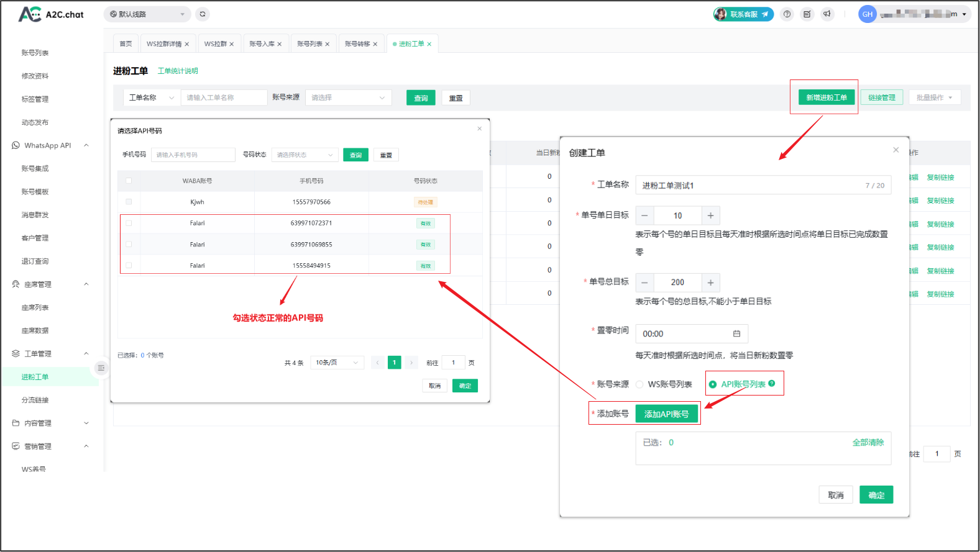Screen dimensions: 980x552
Task: Expand the 号码状态 status dropdown
Action: pyautogui.click(x=305, y=155)
